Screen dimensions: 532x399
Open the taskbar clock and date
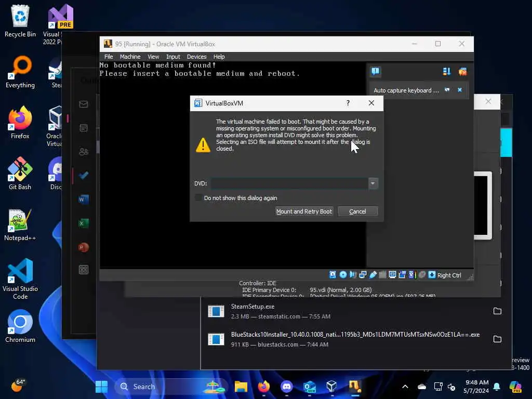pyautogui.click(x=477, y=387)
